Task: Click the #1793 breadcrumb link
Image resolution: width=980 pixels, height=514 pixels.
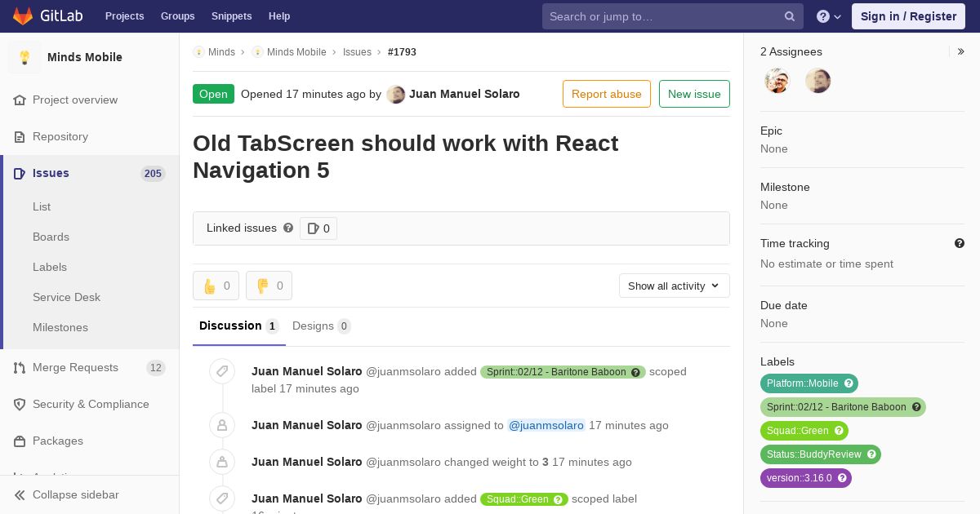Action: click(402, 51)
